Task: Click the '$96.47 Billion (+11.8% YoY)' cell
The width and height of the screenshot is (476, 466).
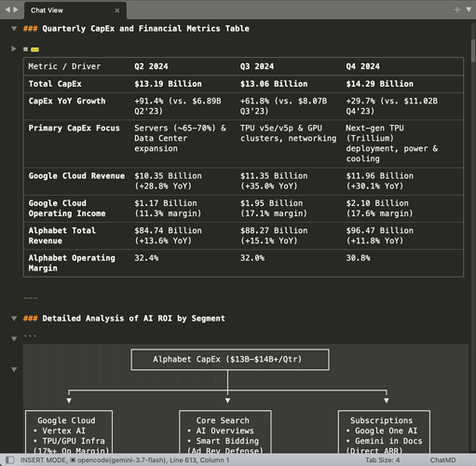Action: click(x=380, y=236)
